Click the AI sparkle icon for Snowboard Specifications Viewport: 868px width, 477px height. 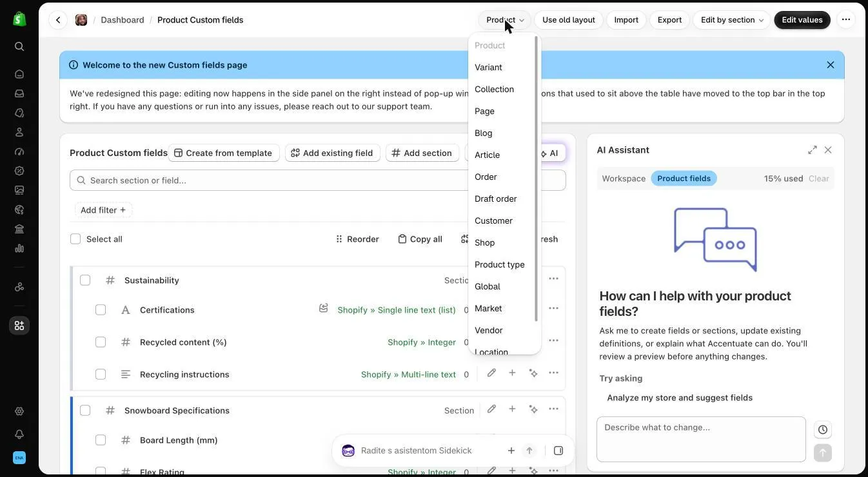point(533,409)
